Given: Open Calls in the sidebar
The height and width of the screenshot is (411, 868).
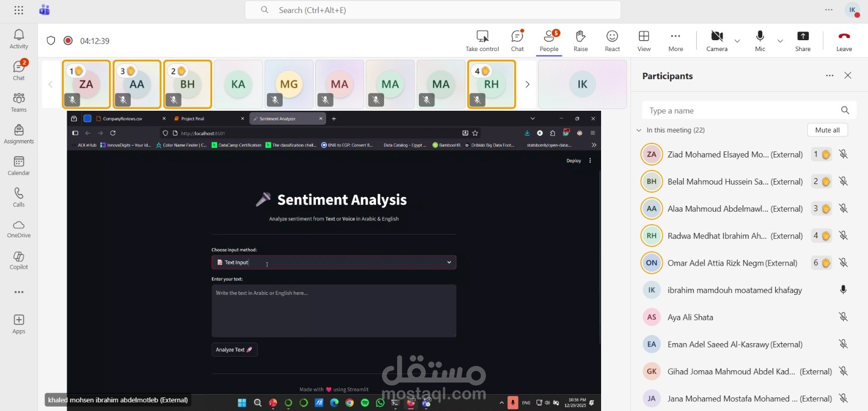Looking at the screenshot, I should point(18,197).
